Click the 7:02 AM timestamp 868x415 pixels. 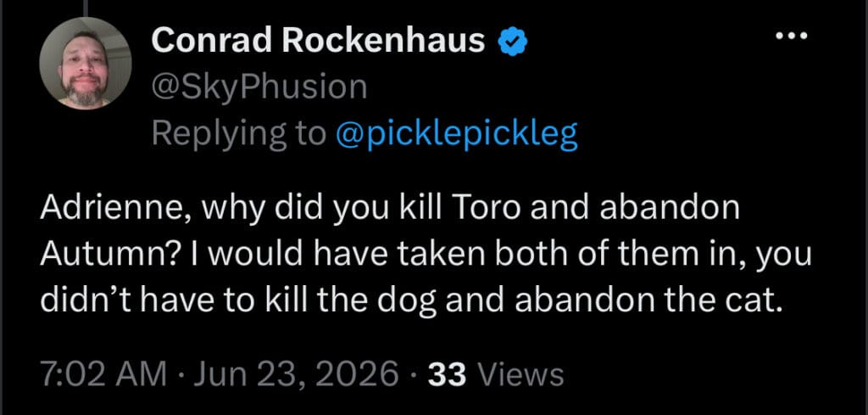(x=103, y=374)
